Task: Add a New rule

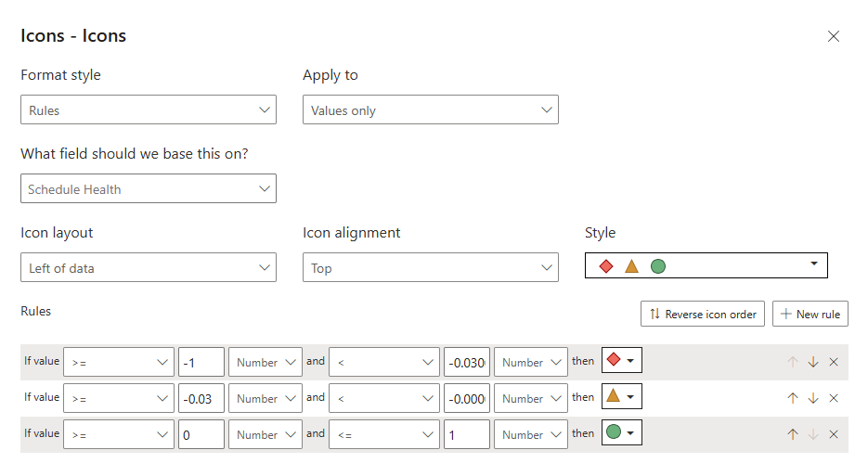Action: [810, 314]
